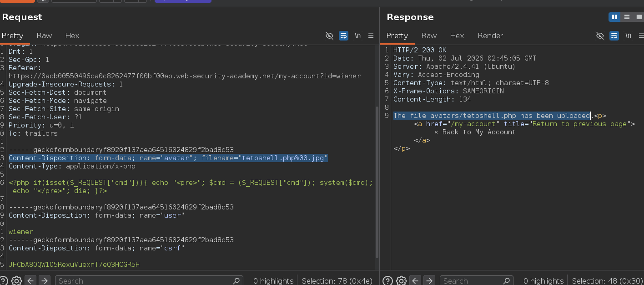Click Request '0 highlights' status text
Viewport: 644px width, 285px height.
[273, 281]
